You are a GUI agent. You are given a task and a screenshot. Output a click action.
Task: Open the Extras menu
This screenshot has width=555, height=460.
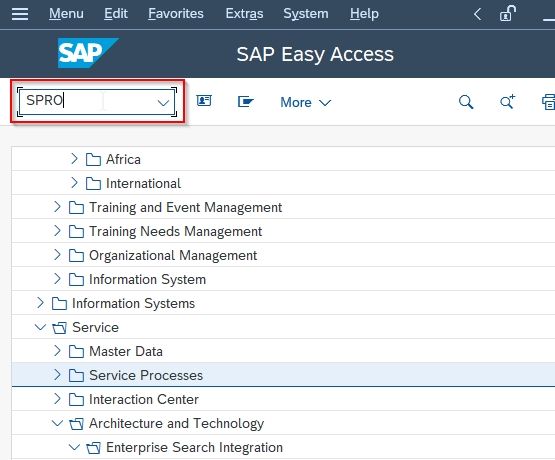[x=244, y=13]
